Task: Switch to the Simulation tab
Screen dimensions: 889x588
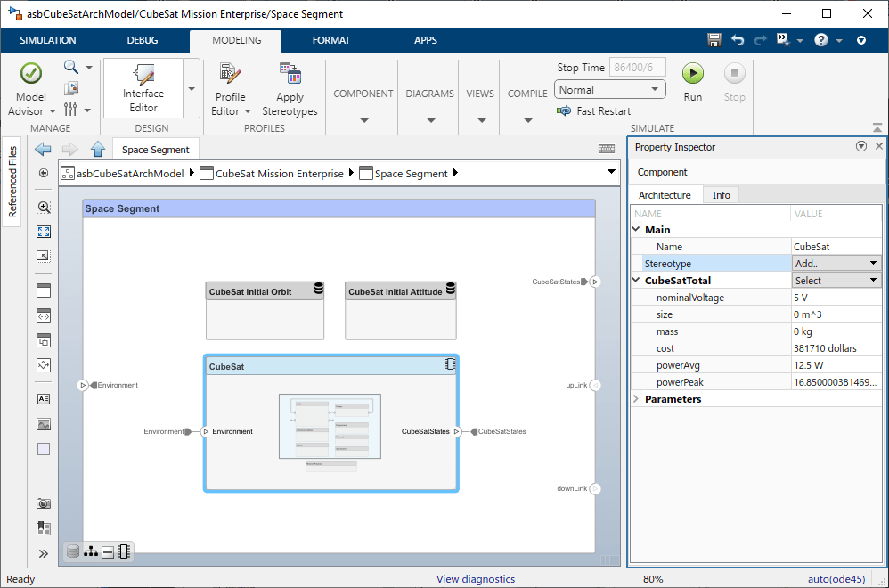Action: coord(48,40)
